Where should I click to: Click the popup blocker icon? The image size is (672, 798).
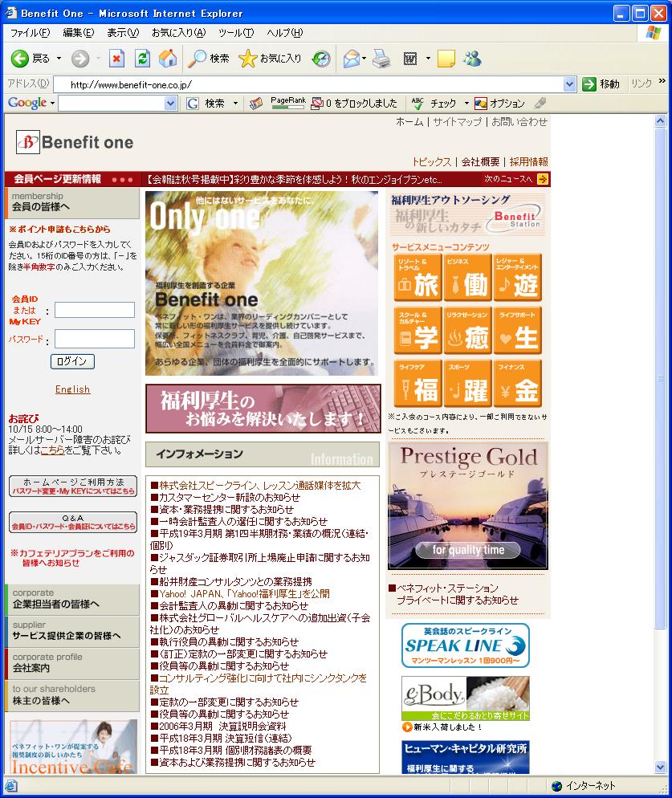317,104
